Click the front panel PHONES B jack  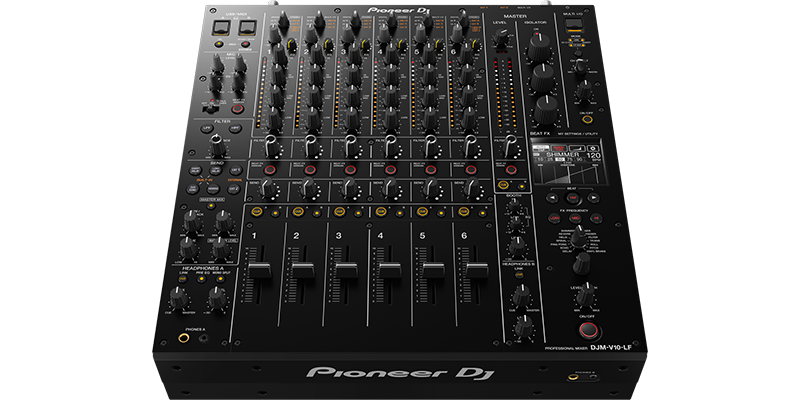click(x=574, y=379)
